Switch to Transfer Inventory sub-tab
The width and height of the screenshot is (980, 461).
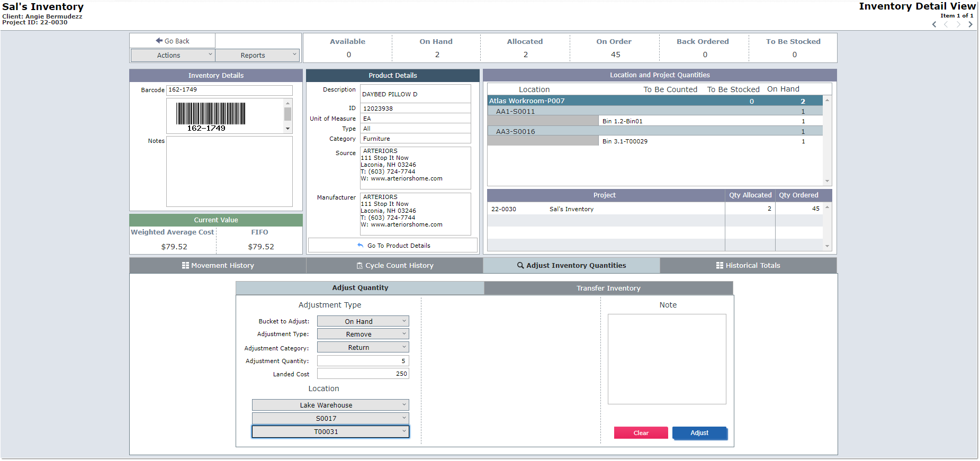(x=609, y=288)
